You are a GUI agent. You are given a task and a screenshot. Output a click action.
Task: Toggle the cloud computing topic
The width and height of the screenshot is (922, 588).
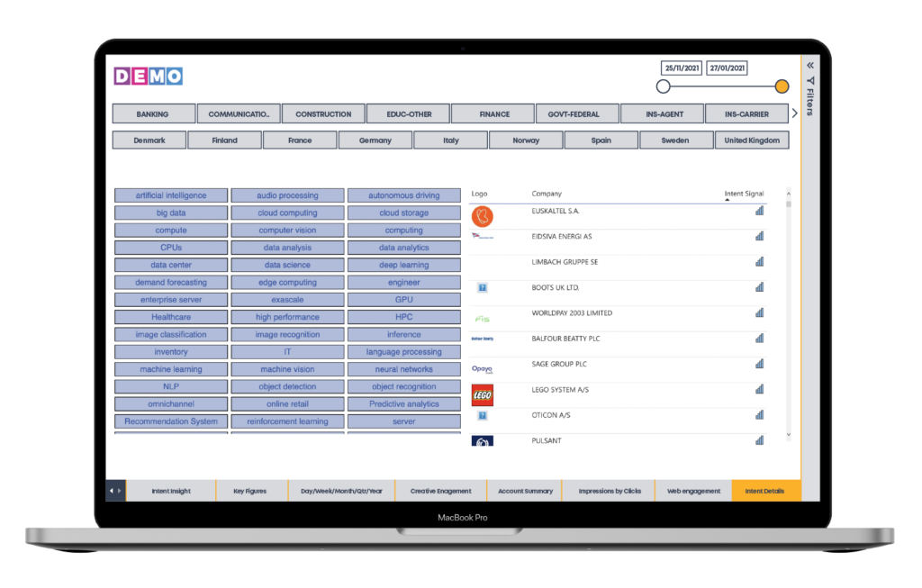[287, 213]
